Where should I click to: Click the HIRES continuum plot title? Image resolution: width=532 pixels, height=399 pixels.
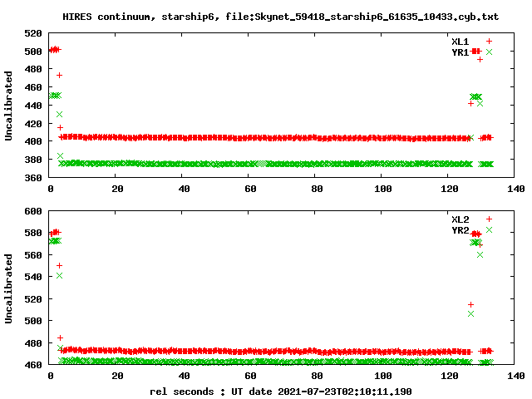(x=281, y=17)
